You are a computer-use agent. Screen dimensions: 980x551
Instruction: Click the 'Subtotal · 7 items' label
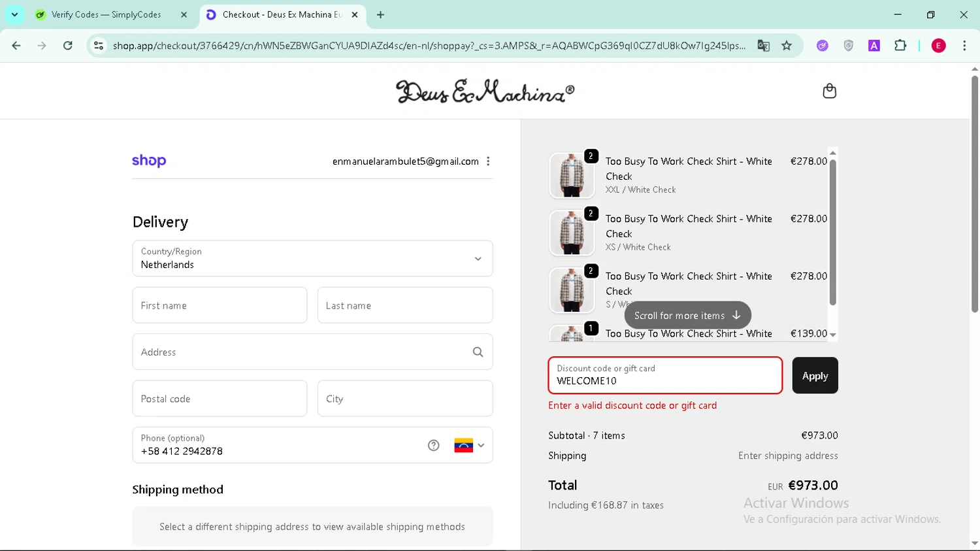pyautogui.click(x=587, y=435)
